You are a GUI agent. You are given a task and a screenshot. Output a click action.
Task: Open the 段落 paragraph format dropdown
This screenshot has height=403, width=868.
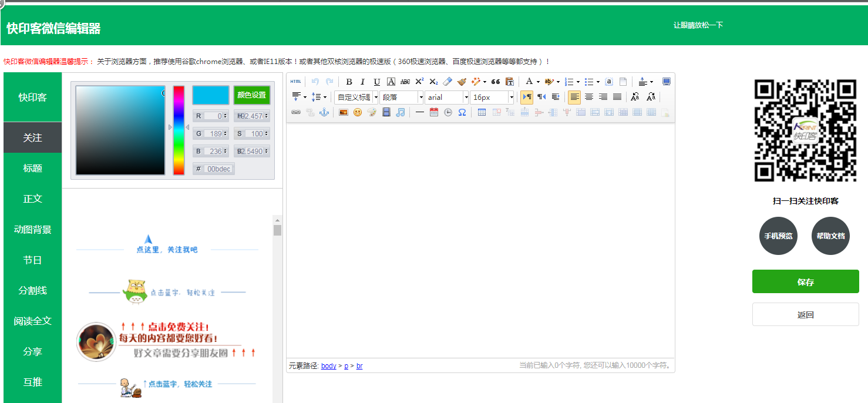pos(402,98)
